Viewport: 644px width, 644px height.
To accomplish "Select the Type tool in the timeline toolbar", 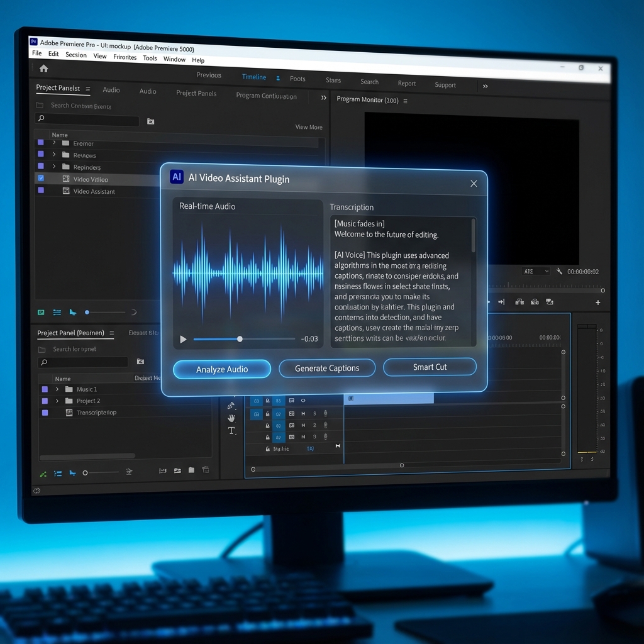I will [x=231, y=430].
